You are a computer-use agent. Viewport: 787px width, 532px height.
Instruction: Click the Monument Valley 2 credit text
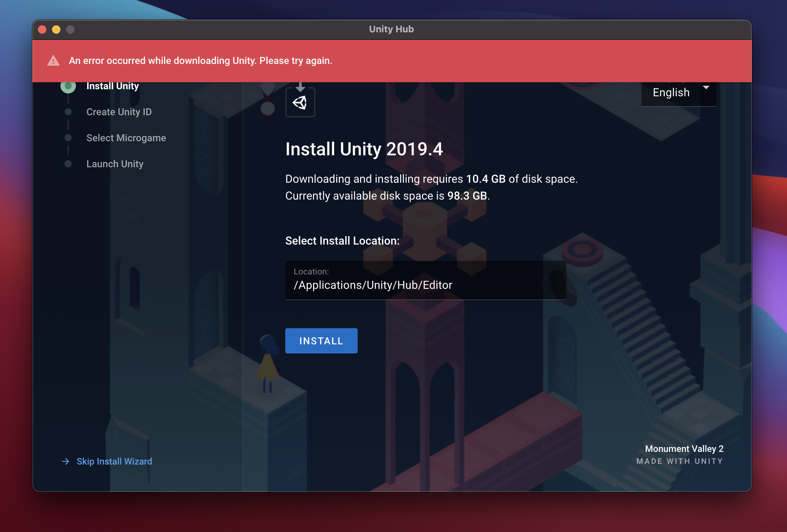tap(684, 449)
